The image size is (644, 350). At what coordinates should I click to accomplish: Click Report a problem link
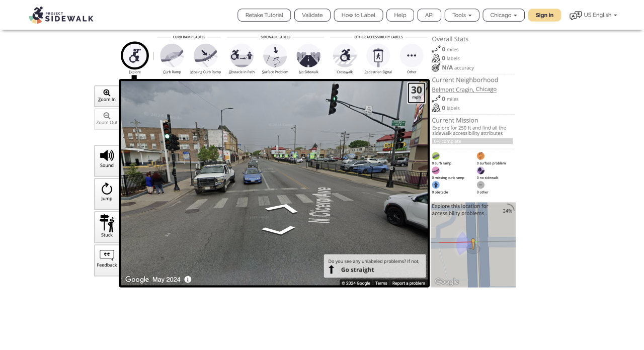[409, 283]
